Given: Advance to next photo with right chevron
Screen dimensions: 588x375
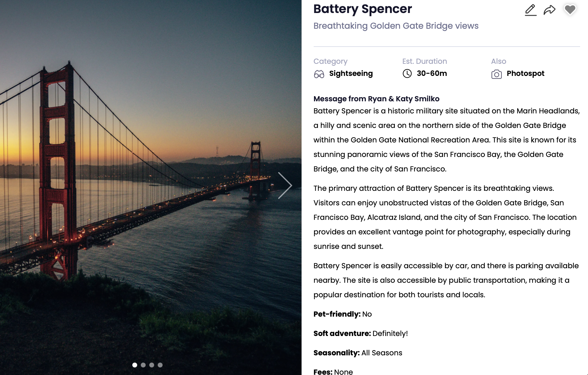Looking at the screenshot, I should tap(285, 185).
